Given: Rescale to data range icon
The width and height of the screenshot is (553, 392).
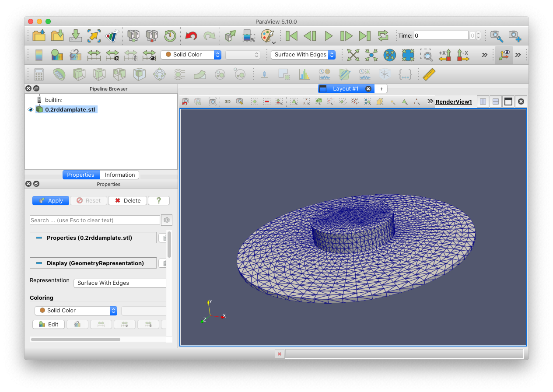Looking at the screenshot, I should pyautogui.click(x=94, y=55).
